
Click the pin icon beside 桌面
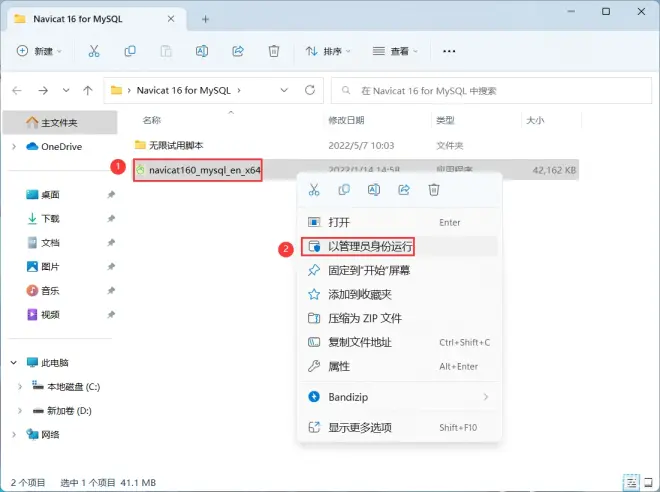point(111,194)
